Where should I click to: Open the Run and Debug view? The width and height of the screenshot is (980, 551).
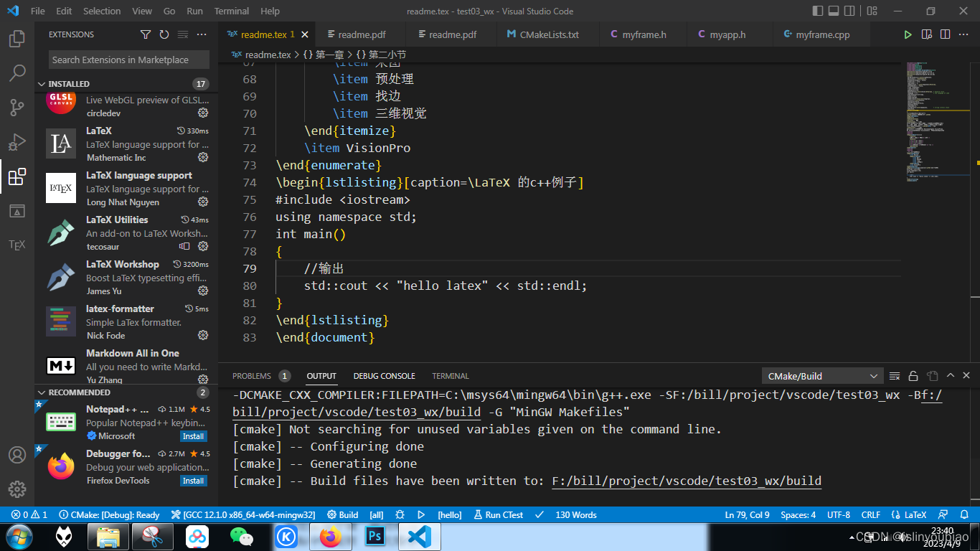pos(17,140)
